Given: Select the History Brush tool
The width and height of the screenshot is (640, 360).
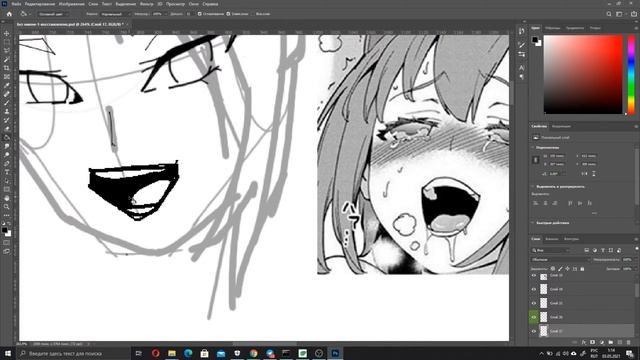Looking at the screenshot, I should 7,120.
